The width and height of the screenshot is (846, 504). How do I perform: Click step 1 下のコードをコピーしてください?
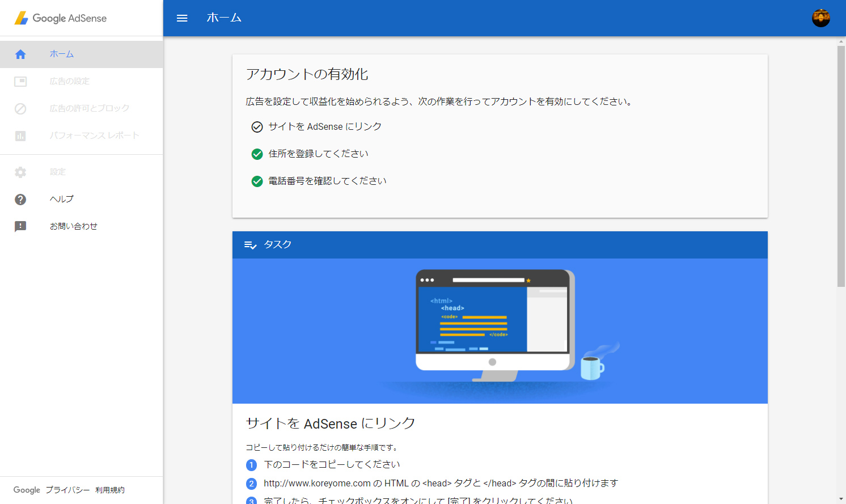coord(332,464)
